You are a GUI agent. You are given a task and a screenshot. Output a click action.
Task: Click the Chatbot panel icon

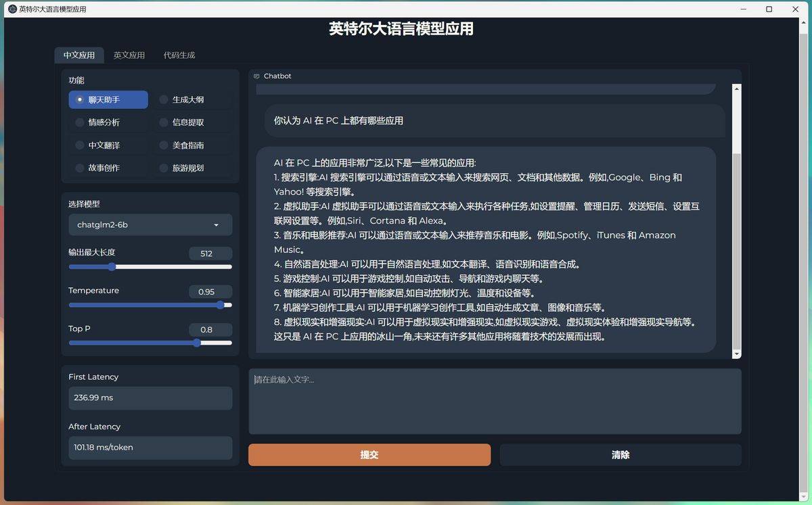tap(257, 76)
